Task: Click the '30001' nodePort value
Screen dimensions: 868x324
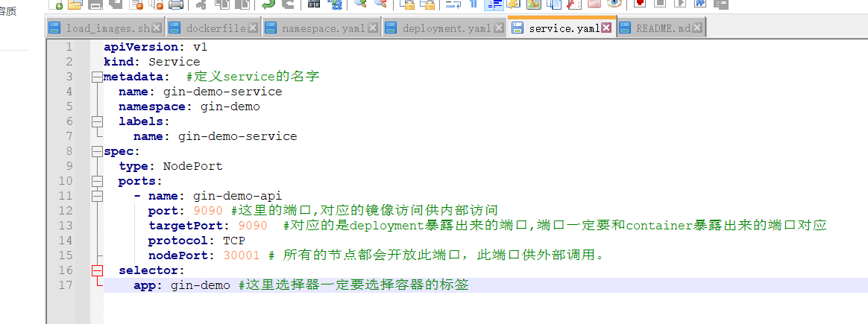Action: pos(242,255)
